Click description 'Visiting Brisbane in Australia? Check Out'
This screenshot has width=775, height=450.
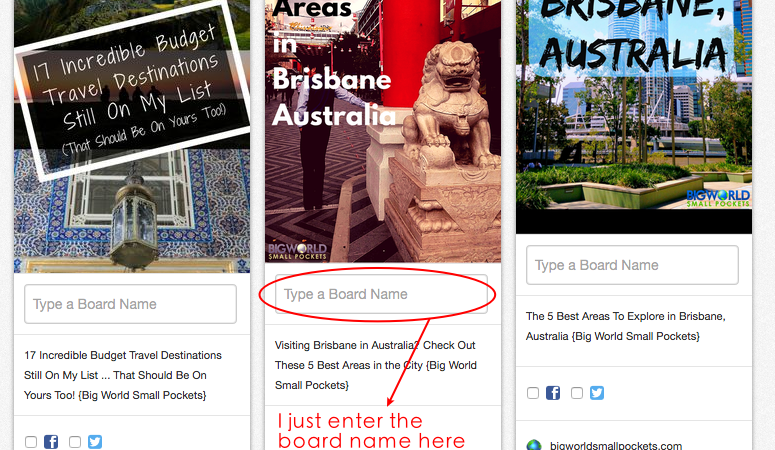[x=375, y=345]
